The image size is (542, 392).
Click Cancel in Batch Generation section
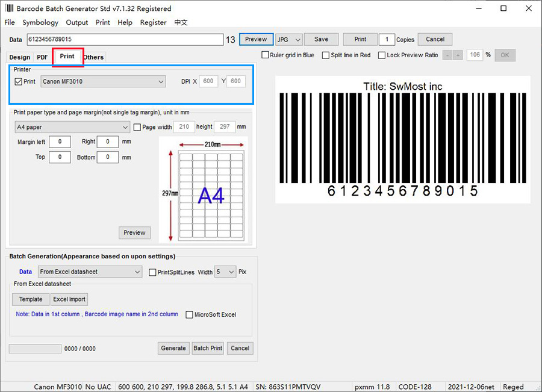pos(240,348)
